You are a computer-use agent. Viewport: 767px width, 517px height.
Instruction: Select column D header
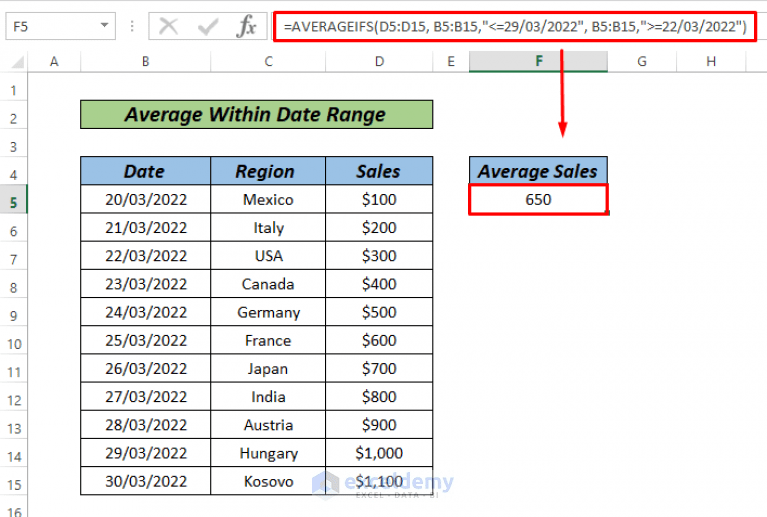(379, 62)
